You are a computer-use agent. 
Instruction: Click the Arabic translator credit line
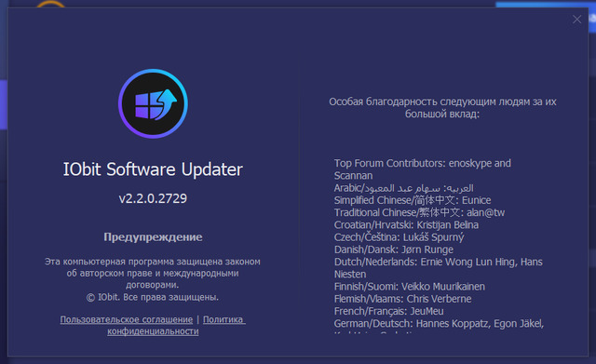pyautogui.click(x=403, y=188)
